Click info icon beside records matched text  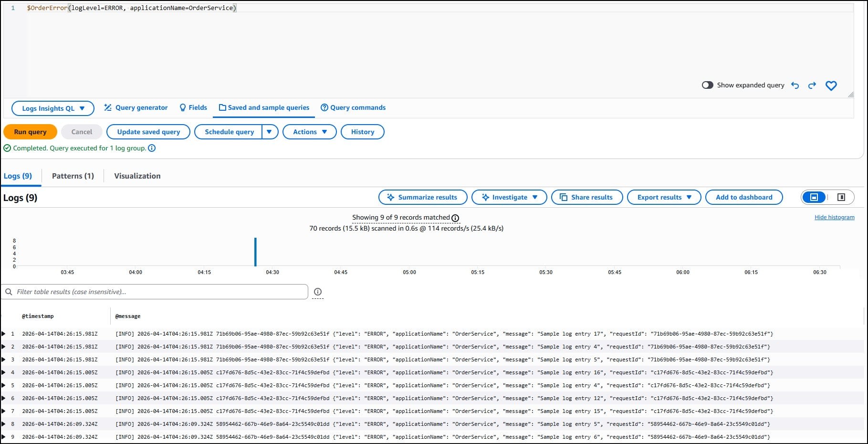[x=455, y=218]
